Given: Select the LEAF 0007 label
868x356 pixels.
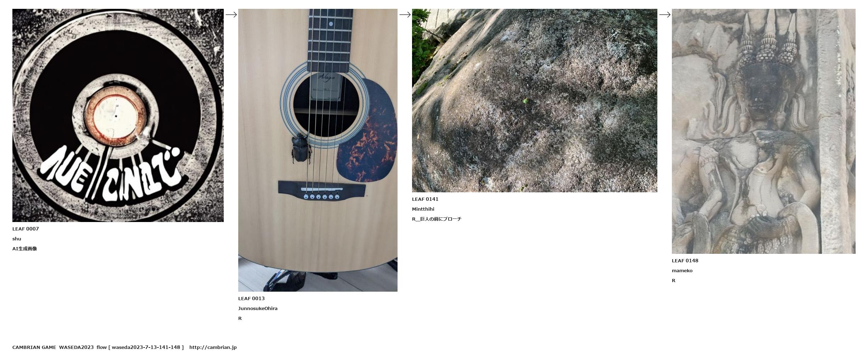Looking at the screenshot, I should click(25, 229).
